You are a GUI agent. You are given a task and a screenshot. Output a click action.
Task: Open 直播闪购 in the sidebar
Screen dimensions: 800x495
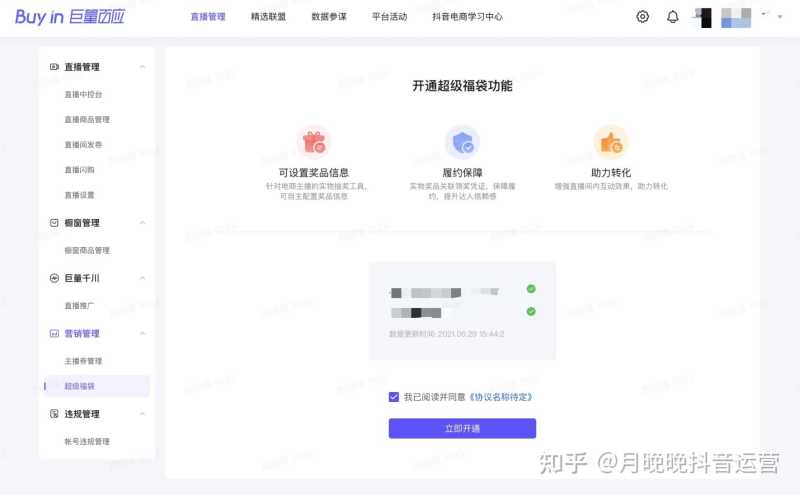tap(79, 170)
